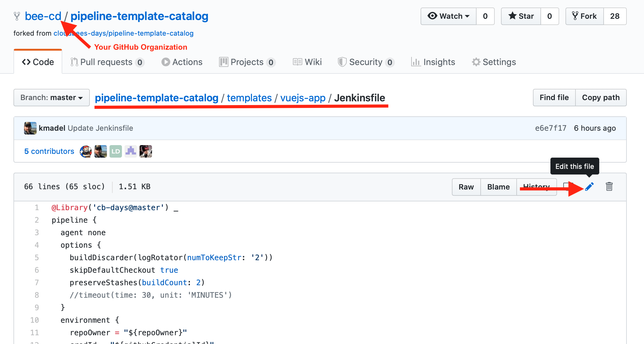Switch to the Code tab
The width and height of the screenshot is (644, 344).
pos(38,62)
